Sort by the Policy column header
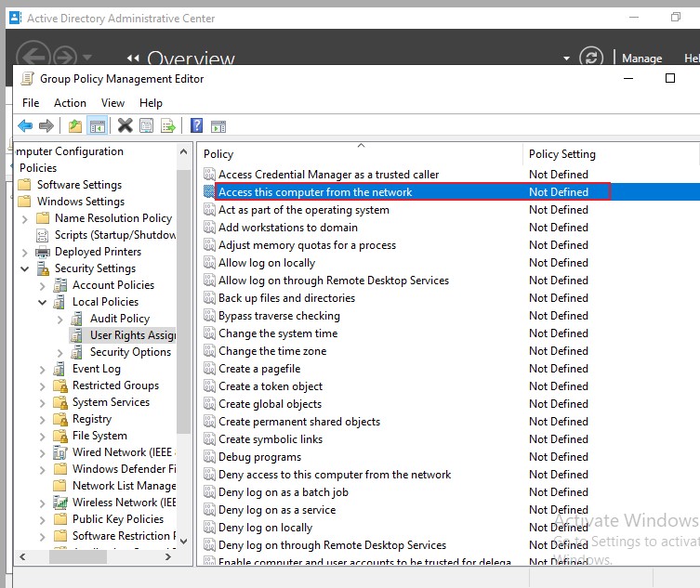Screen dimensions: 700x588 [x=360, y=154]
